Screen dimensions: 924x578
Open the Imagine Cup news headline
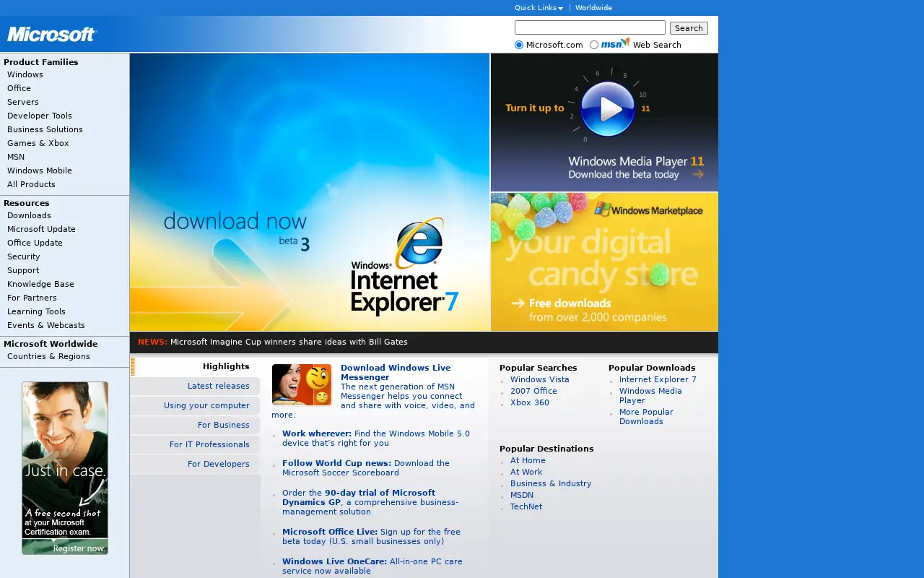(x=289, y=342)
